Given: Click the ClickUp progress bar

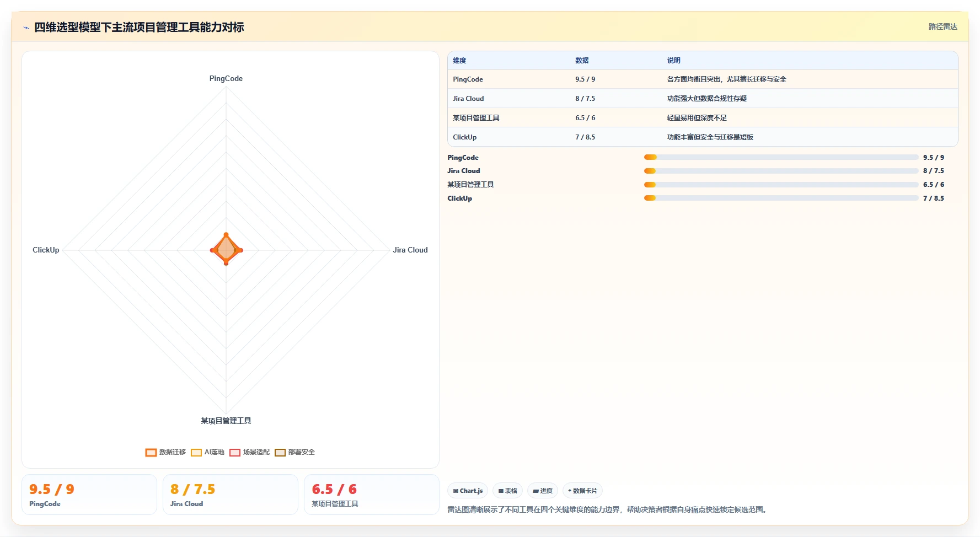Looking at the screenshot, I should [x=781, y=198].
